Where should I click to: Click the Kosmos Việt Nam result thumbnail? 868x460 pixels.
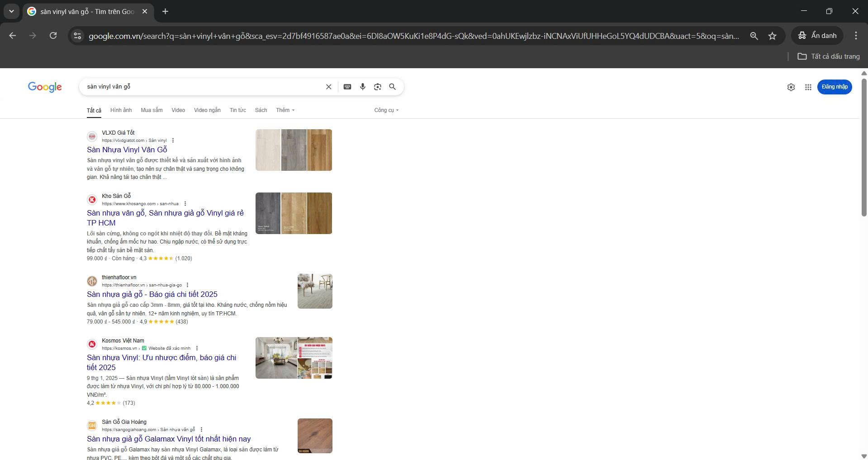coord(294,358)
